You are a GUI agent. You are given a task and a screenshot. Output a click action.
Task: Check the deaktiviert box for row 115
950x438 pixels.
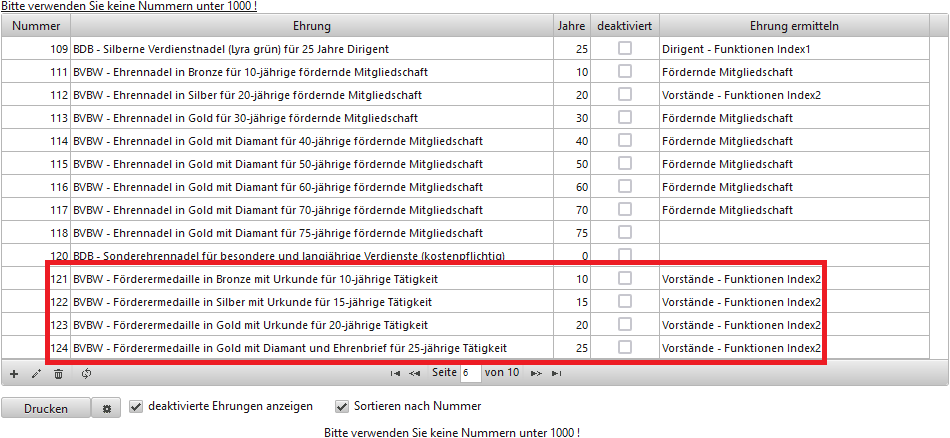[625, 164]
